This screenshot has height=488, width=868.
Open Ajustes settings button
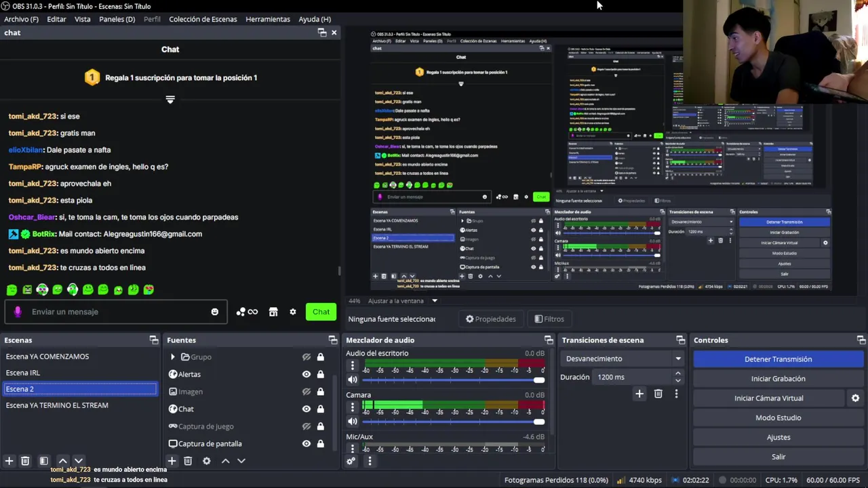tap(778, 438)
